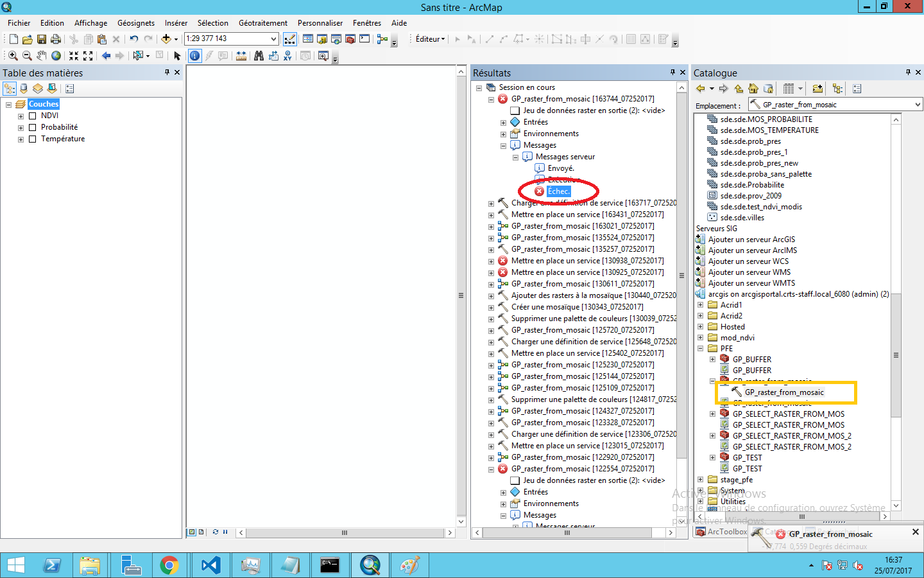Screen dimensions: 924x578
Task: Select the Pan hand tool
Action: (x=42, y=56)
